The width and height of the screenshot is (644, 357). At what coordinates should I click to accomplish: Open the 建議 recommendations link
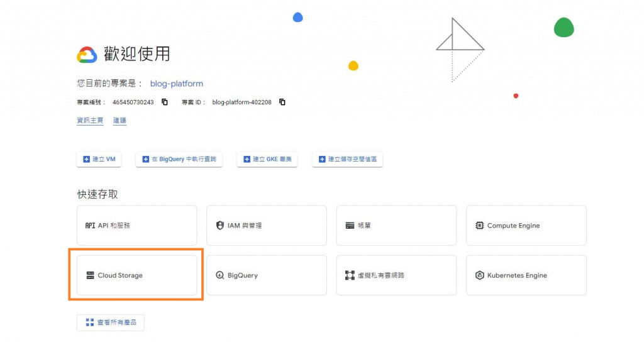[119, 120]
